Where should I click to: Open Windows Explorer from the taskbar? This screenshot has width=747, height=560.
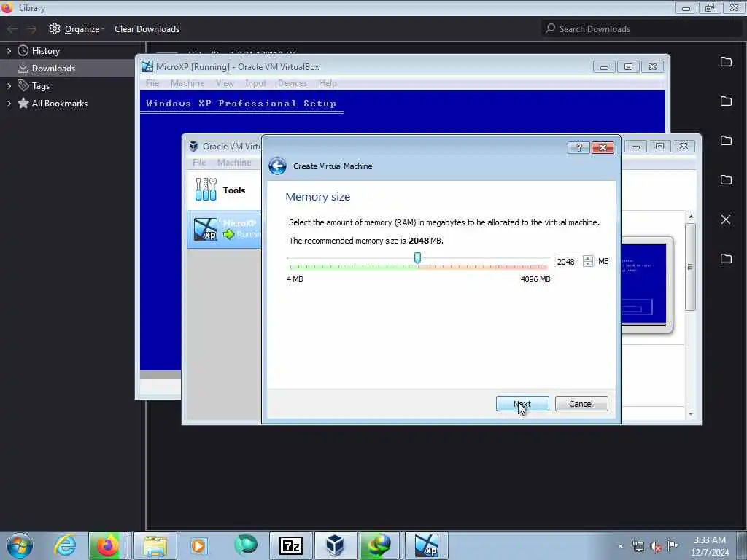point(155,545)
